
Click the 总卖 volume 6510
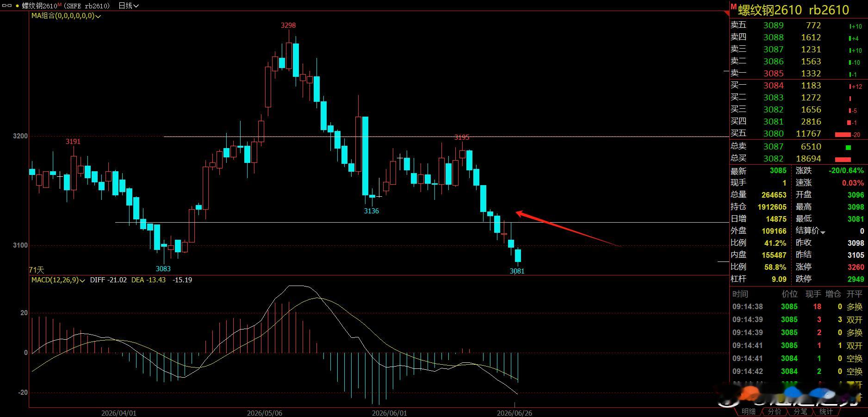tap(811, 147)
